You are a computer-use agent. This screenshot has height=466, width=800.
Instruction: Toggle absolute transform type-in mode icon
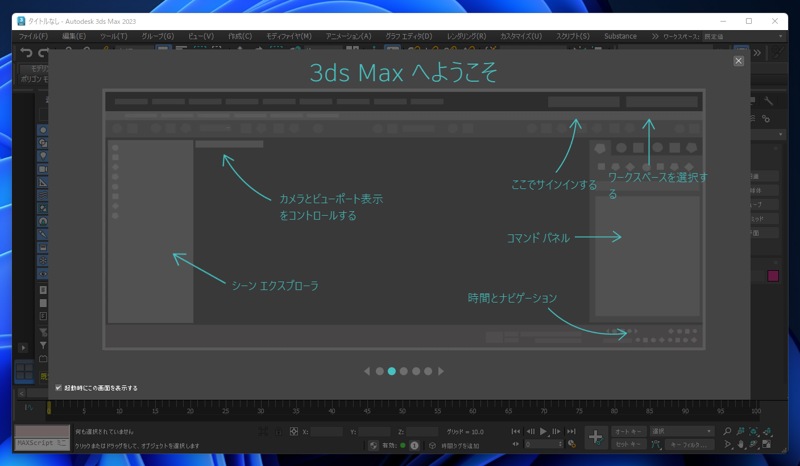(x=294, y=432)
